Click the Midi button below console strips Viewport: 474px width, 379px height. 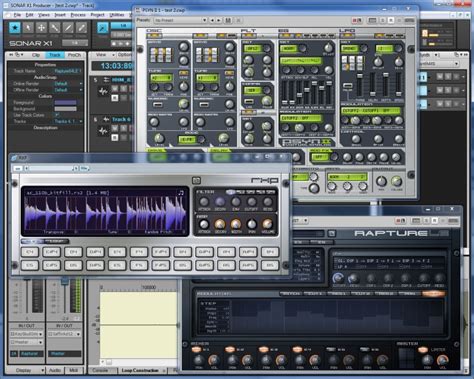tap(73, 370)
